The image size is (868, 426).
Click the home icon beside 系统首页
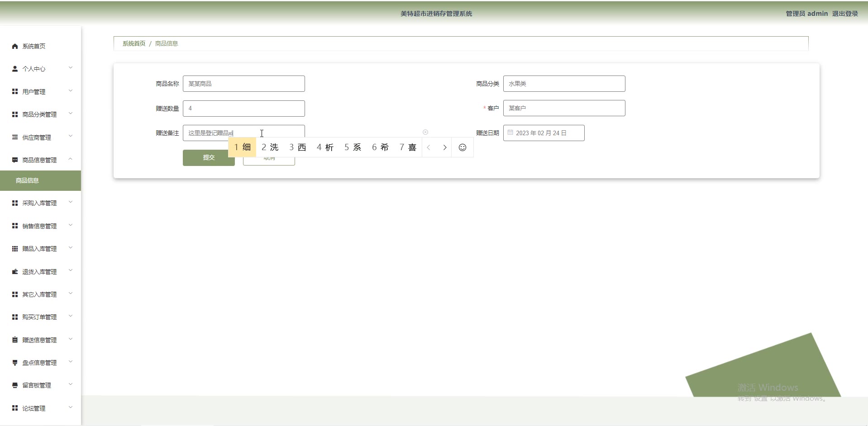pyautogui.click(x=15, y=46)
